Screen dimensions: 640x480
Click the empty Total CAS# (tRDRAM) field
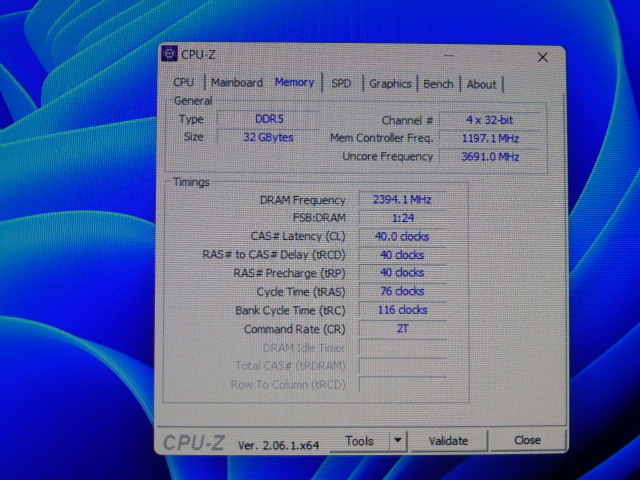pos(402,366)
